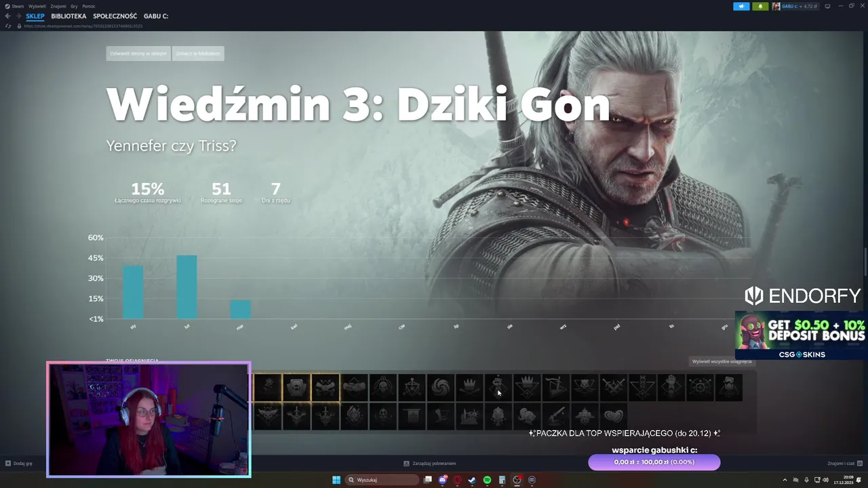This screenshot has width=868, height=488.
Task: Switch to the SPOŁECZNOŚĆ tab
Action: pyautogui.click(x=115, y=16)
